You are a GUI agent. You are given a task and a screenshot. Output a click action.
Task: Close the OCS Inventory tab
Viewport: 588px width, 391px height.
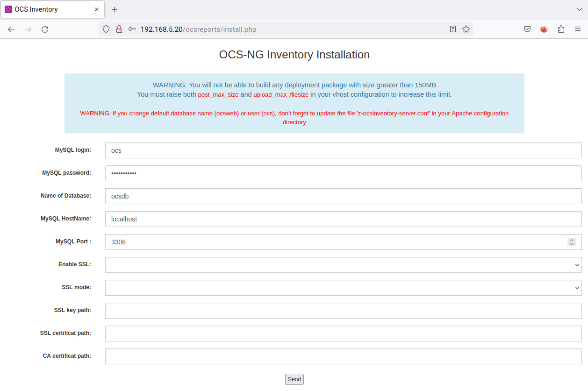[97, 9]
